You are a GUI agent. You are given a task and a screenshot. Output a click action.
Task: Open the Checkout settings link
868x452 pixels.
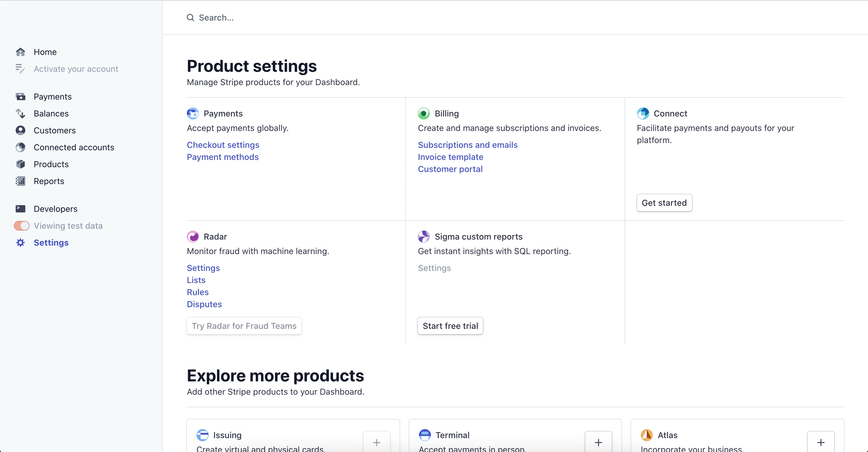[223, 145]
